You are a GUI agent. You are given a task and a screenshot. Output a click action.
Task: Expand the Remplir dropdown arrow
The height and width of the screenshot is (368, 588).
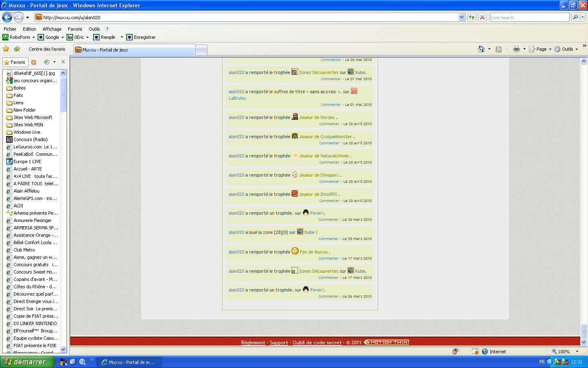pyautogui.click(x=122, y=37)
